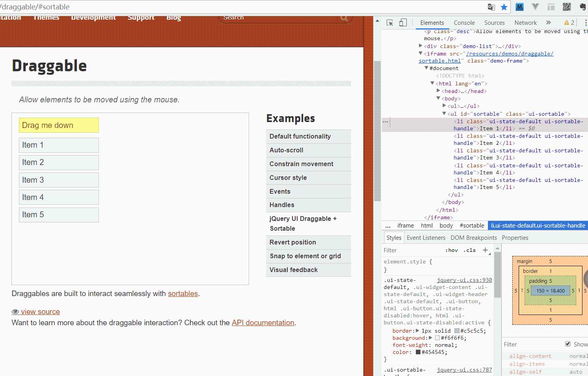Screen dimensions: 588x376
Task: Expand the head node
Action: click(x=438, y=91)
